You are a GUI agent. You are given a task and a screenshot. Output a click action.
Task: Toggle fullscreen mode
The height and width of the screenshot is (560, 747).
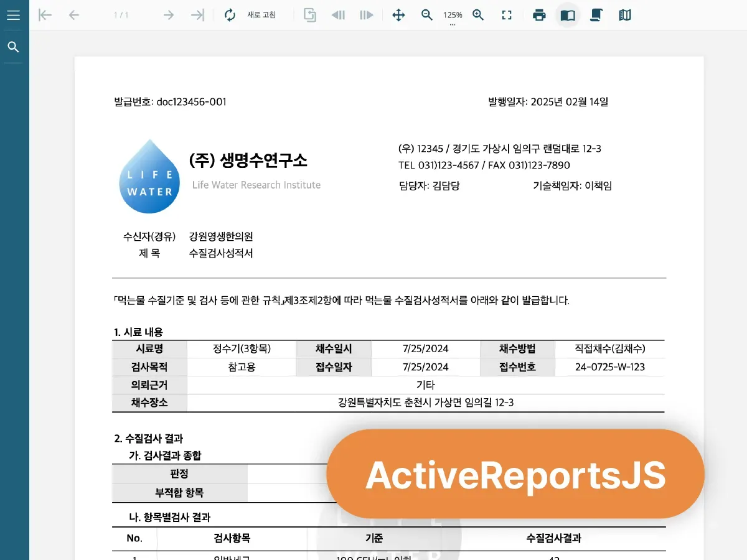pos(507,15)
